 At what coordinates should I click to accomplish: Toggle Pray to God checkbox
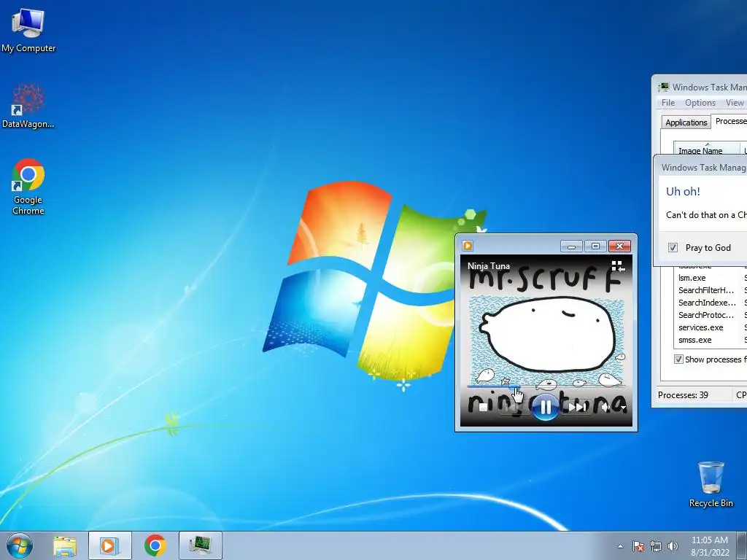[x=673, y=248]
